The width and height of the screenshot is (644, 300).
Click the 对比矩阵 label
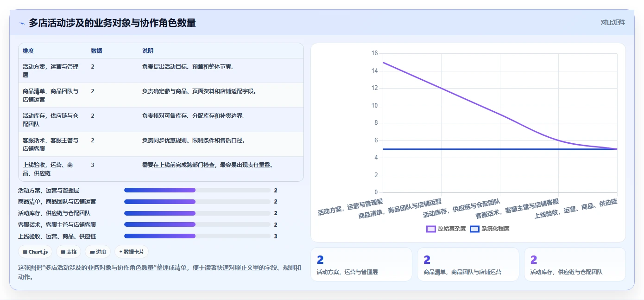[x=612, y=22]
